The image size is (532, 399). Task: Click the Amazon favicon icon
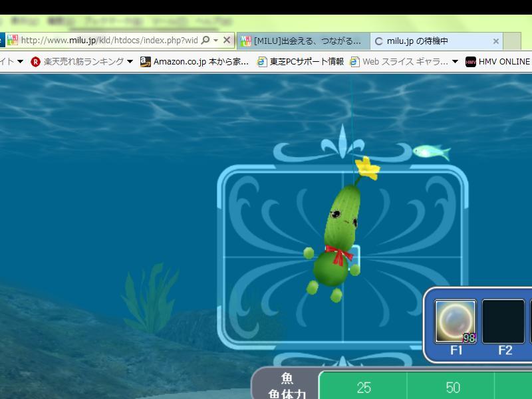(145, 61)
